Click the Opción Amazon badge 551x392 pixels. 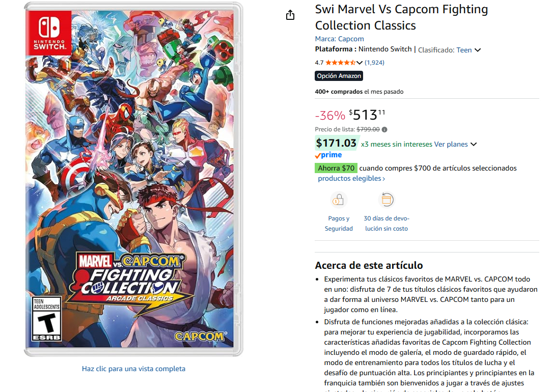pyautogui.click(x=339, y=76)
